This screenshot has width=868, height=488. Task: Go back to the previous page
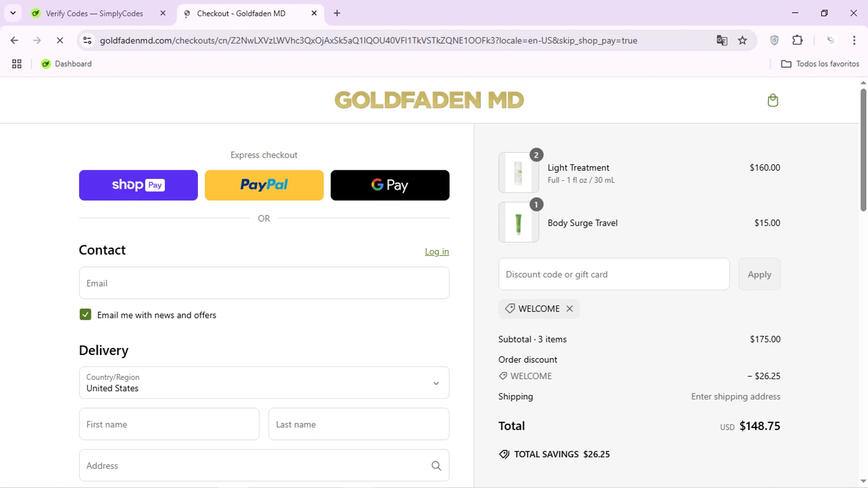coord(14,41)
